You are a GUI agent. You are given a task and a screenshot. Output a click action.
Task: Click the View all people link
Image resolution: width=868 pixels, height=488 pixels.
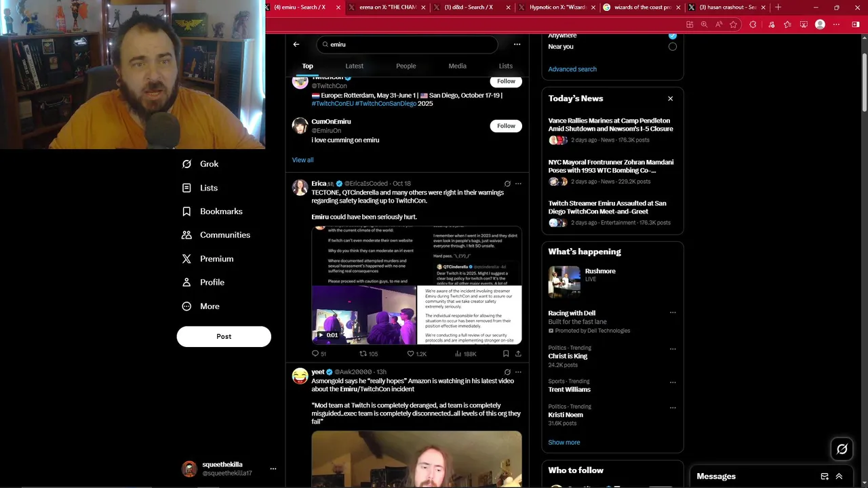303,160
